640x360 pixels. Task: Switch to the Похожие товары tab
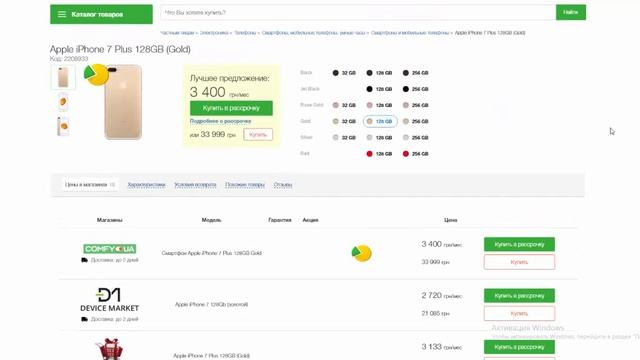point(245,185)
